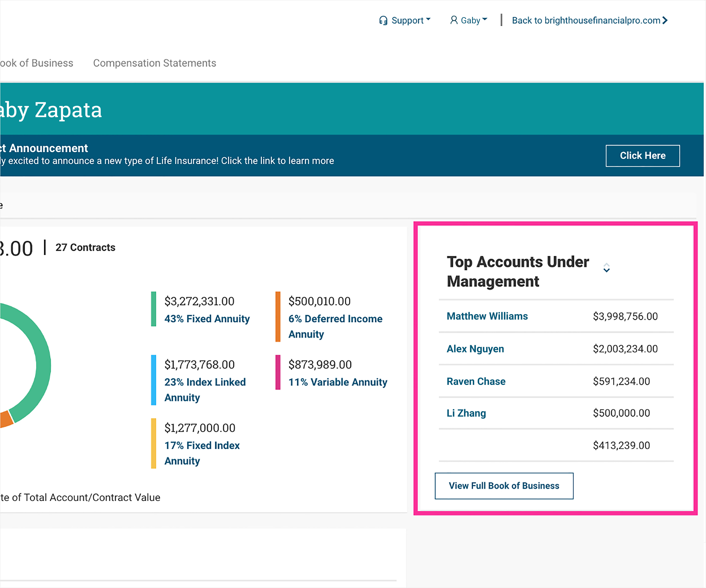Screen dimensions: 706x588
Task: Open the Compensation Statements tab
Action: [x=154, y=63]
